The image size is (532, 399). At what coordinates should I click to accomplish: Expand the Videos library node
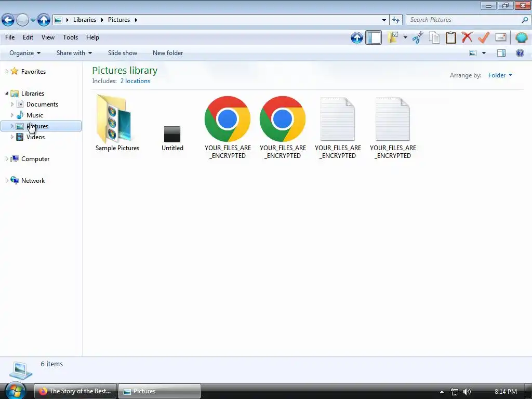click(x=12, y=137)
